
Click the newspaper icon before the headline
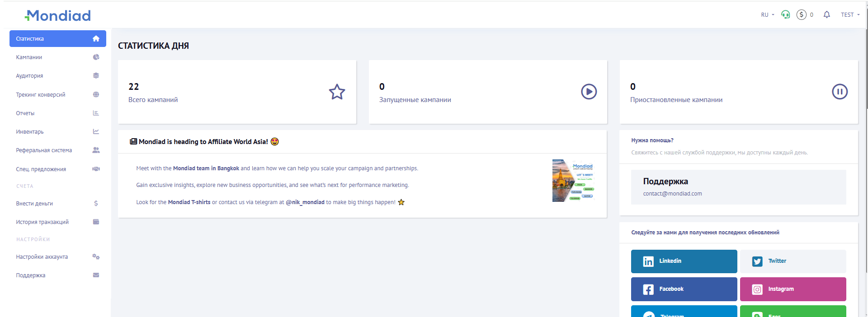pos(133,141)
